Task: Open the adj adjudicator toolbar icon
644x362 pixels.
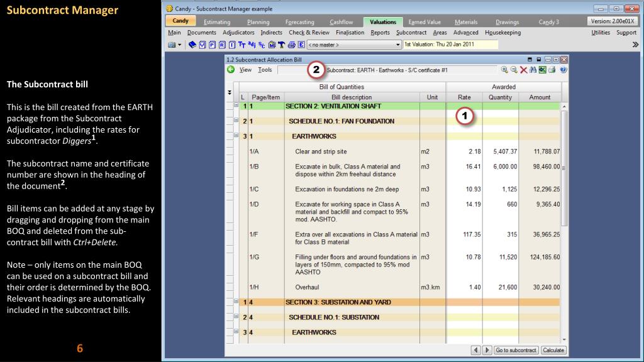Action: [252, 45]
